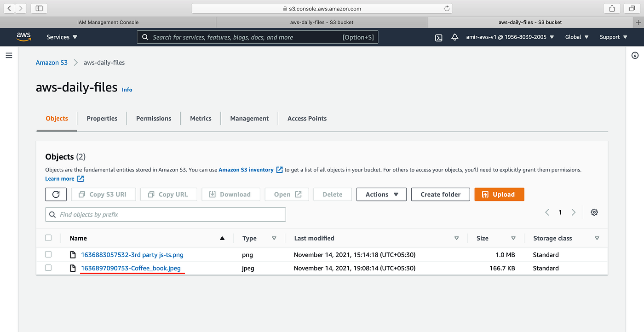644x332 pixels.
Task: Switch to IAM Management Console browser tab
Action: tap(108, 22)
